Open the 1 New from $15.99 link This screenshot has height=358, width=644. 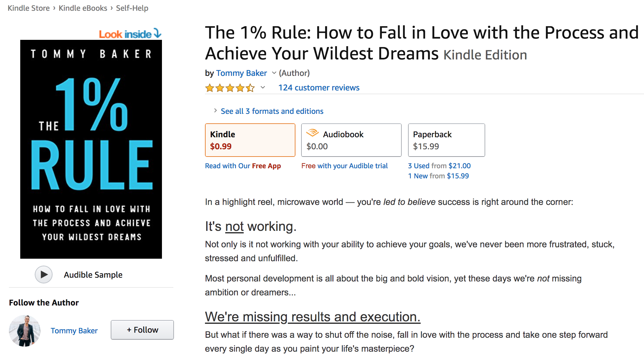pyautogui.click(x=438, y=176)
